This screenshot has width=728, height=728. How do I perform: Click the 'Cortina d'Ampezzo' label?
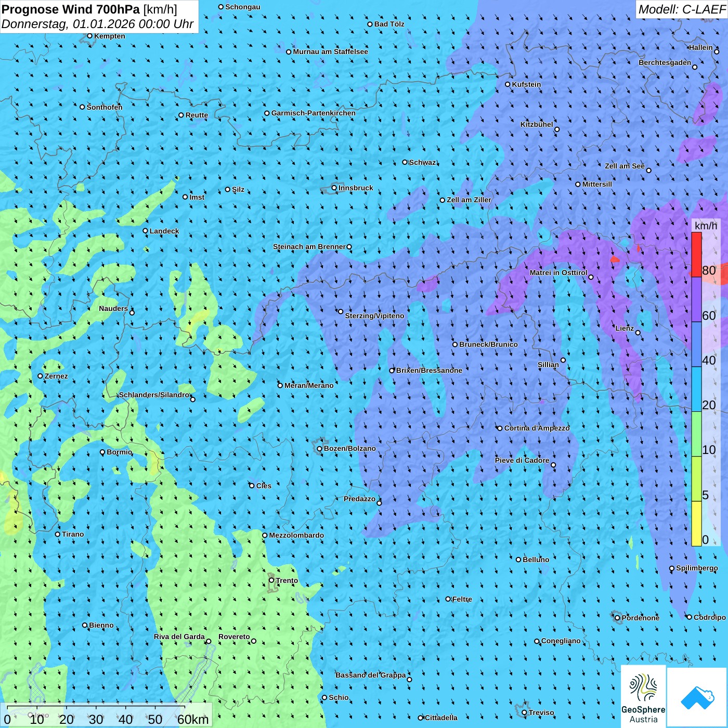537,428
